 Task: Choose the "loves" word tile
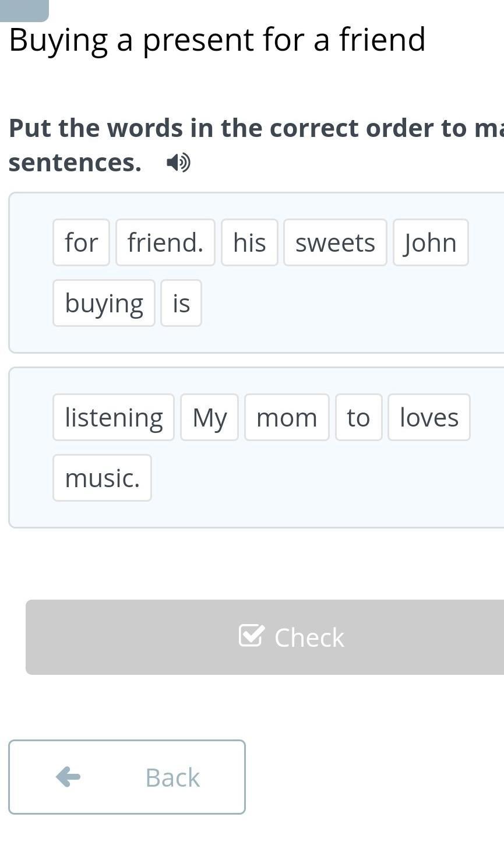point(429,417)
